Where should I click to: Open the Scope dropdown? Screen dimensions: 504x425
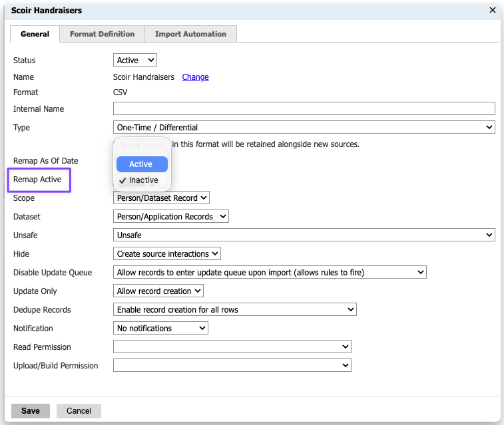162,198
